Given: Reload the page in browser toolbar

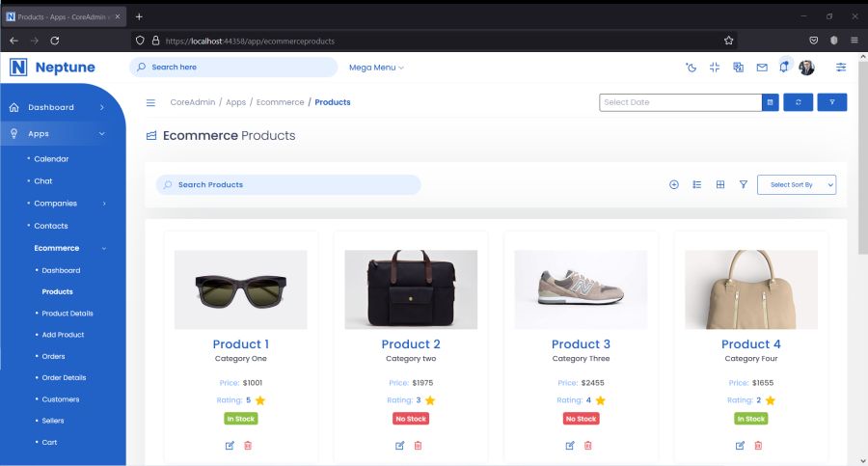Looking at the screenshot, I should 55,41.
